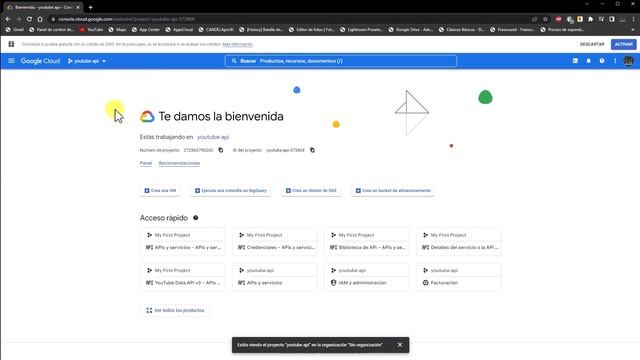
Task: Click Ver todos los productos
Action: pyautogui.click(x=175, y=311)
